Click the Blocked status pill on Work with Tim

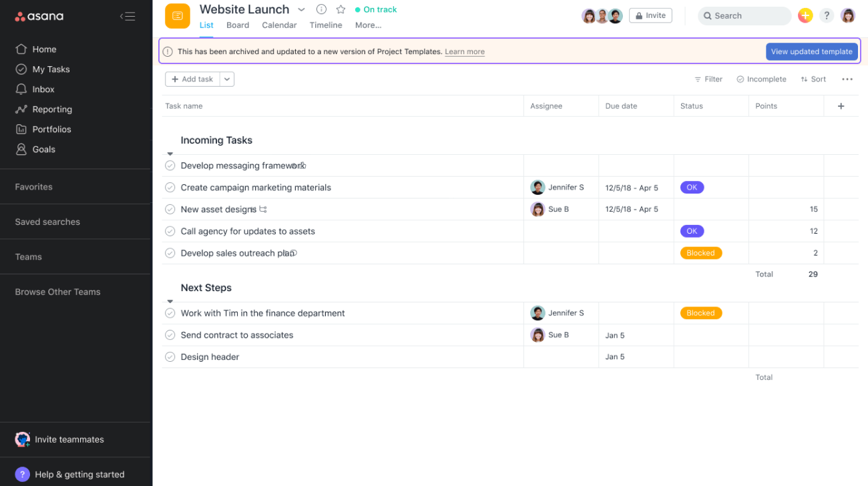(700, 313)
